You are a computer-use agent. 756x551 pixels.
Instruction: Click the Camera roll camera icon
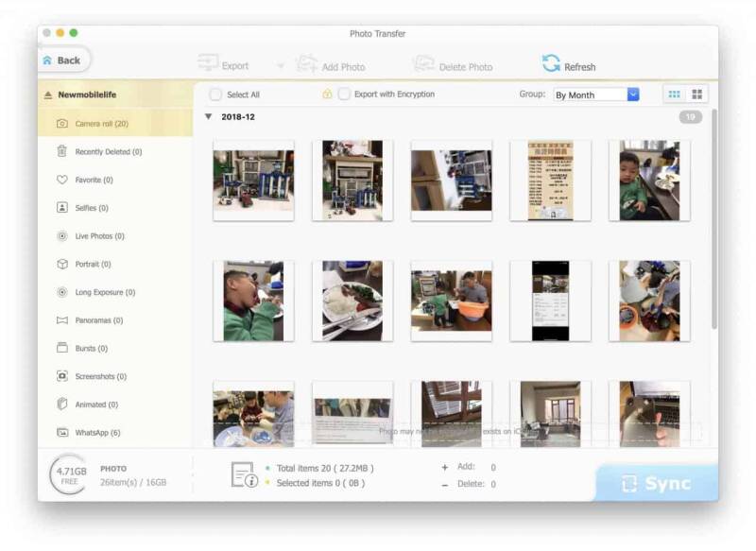(62, 124)
